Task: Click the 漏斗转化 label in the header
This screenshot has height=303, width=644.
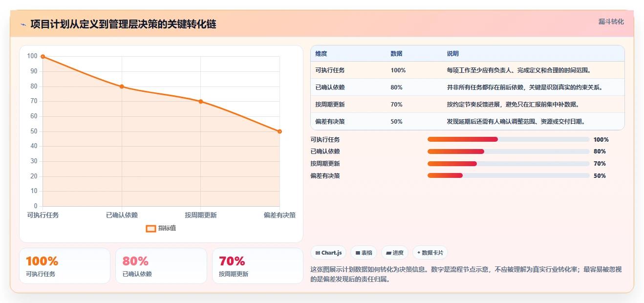Action: point(611,22)
